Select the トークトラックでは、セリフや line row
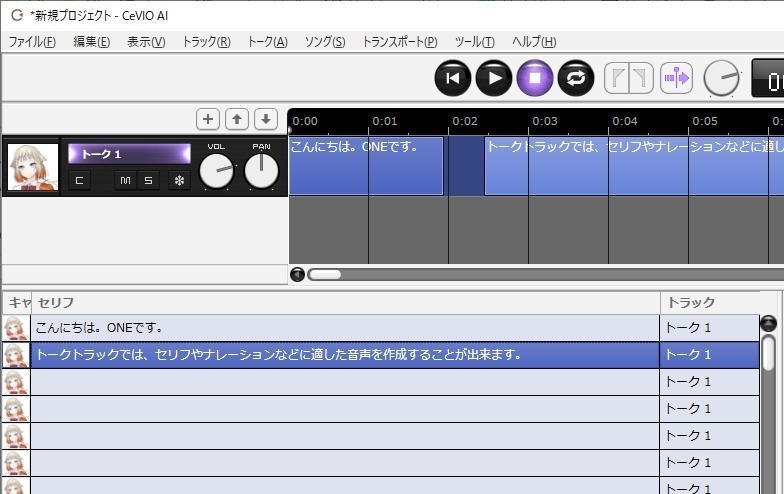 tap(345, 355)
